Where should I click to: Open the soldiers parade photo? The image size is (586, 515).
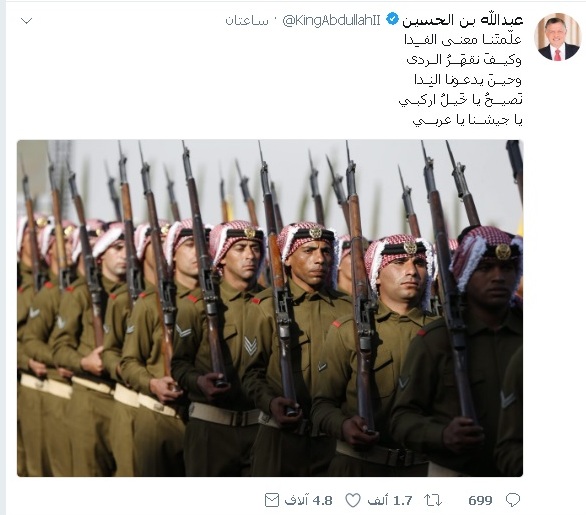[x=270, y=308]
